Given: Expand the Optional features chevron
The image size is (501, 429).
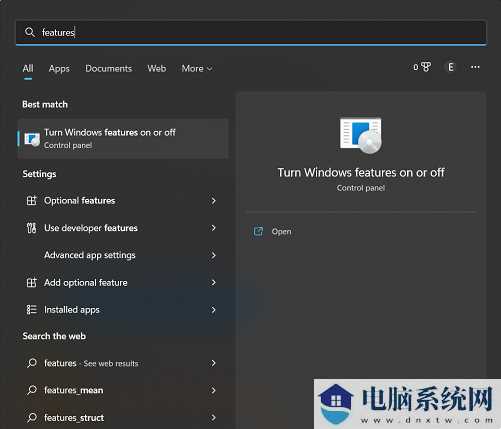Looking at the screenshot, I should (213, 201).
